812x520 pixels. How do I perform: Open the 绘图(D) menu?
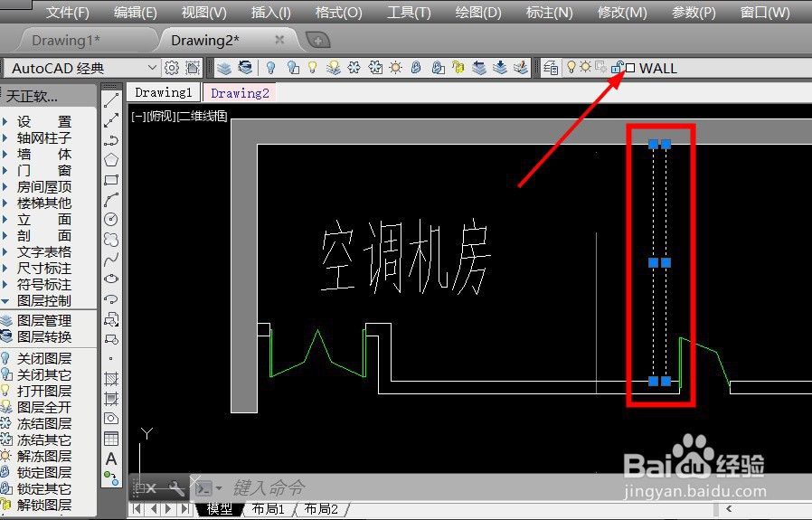[478, 12]
